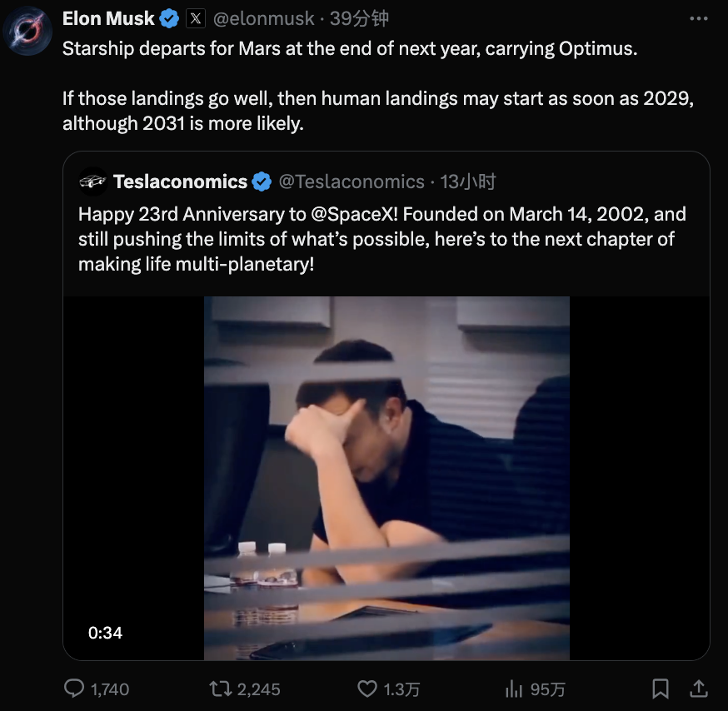
Task: Click the reply icon with 1,740 comments
Action: point(75,689)
